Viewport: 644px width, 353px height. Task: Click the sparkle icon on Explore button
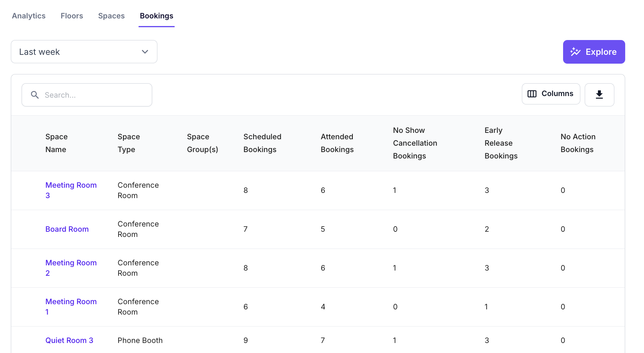[x=576, y=52]
